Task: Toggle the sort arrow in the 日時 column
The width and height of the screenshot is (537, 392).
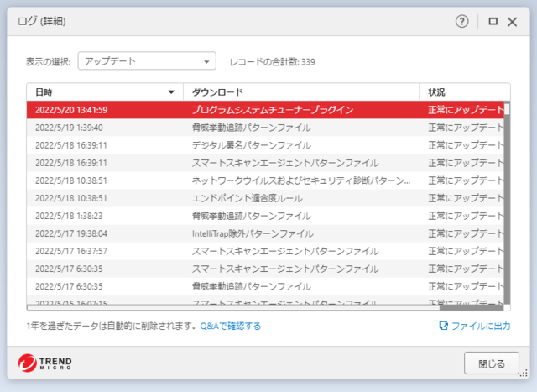Action: [171, 92]
